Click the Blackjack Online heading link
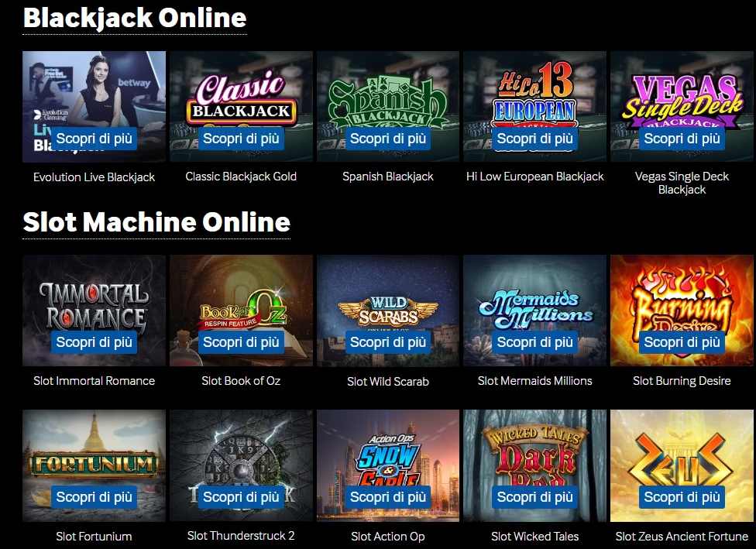This screenshot has height=549, width=756. [x=135, y=18]
